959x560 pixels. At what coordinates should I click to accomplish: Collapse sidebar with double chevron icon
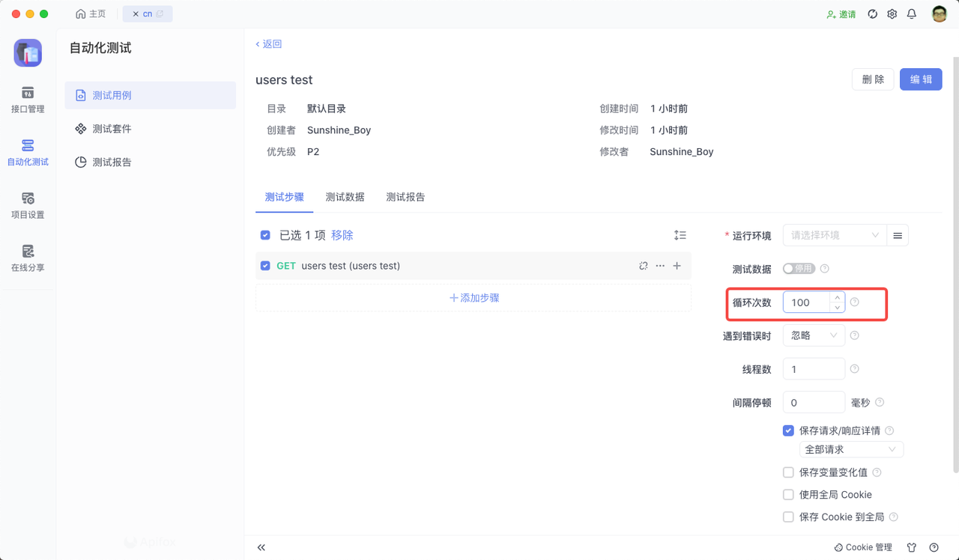pyautogui.click(x=261, y=547)
